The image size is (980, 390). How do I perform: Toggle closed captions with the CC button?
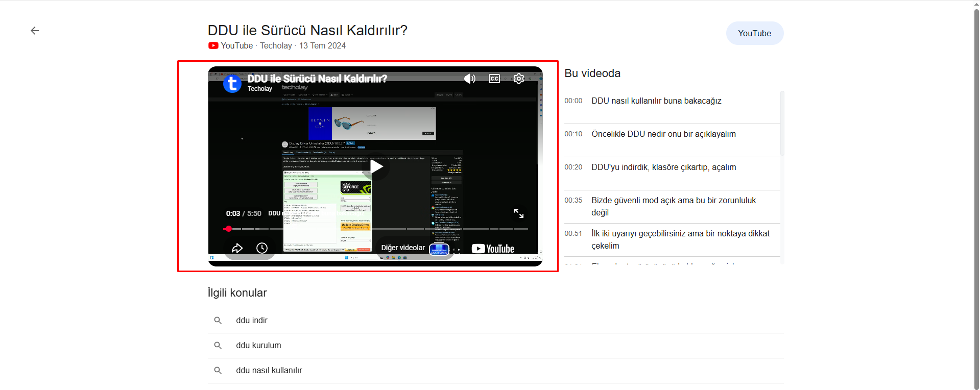[x=494, y=79]
